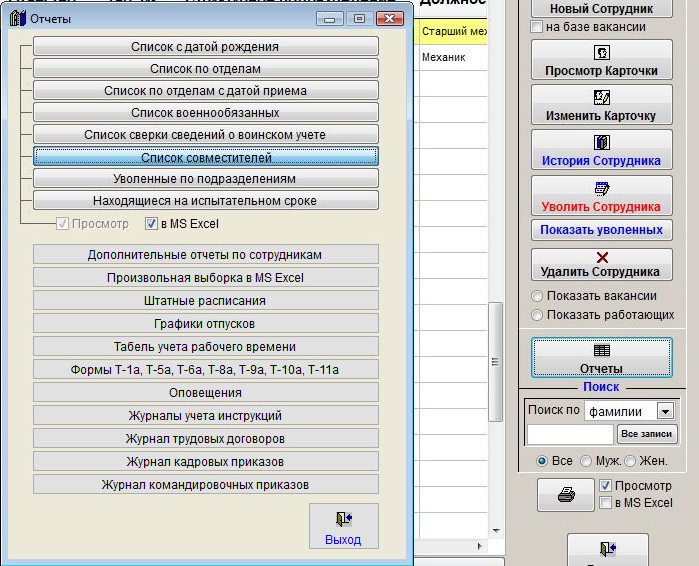Click the printer icon button
This screenshot has height=566, width=699.
pyautogui.click(x=566, y=495)
